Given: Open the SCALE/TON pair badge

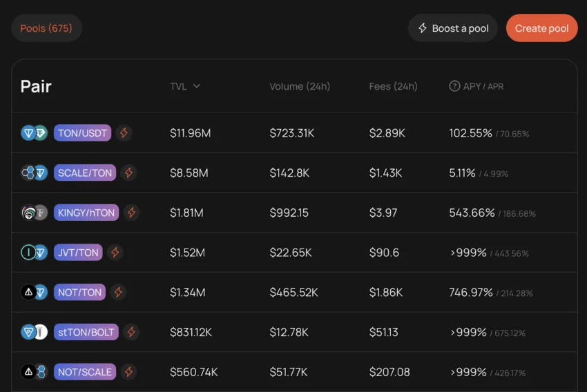Looking at the screenshot, I should (84, 173).
